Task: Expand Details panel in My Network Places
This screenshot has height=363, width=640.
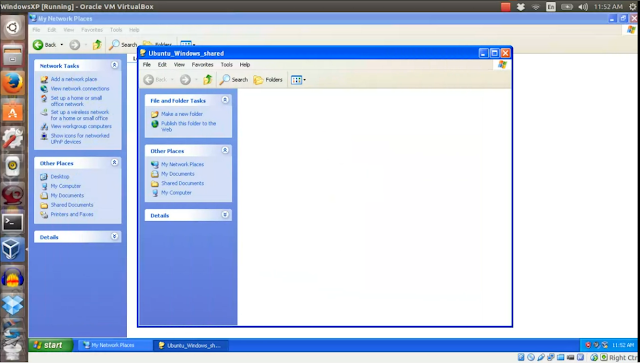Action: pyautogui.click(x=114, y=236)
